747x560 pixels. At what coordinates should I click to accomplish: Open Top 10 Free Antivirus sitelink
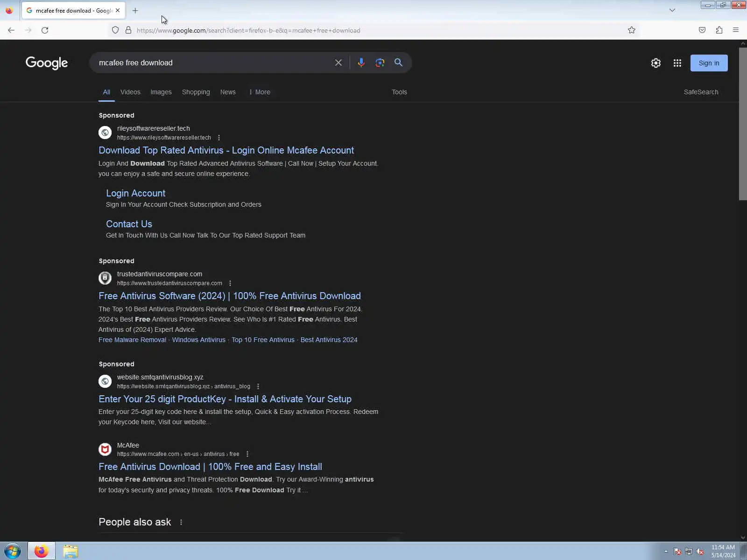click(263, 340)
